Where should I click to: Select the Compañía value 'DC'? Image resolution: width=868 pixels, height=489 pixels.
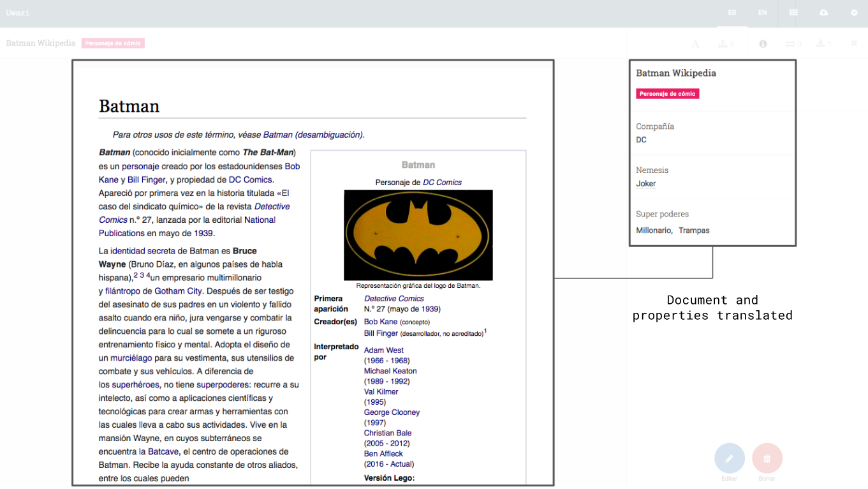coord(641,140)
